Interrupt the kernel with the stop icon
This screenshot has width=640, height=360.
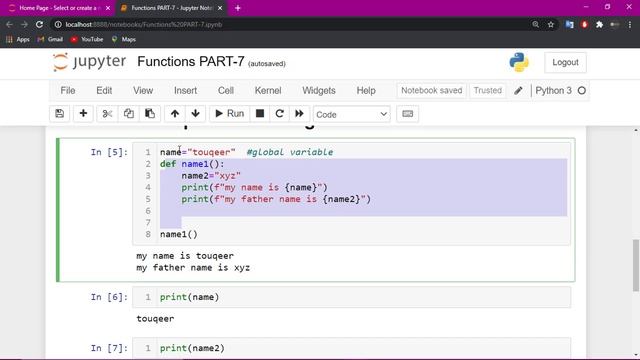point(260,113)
